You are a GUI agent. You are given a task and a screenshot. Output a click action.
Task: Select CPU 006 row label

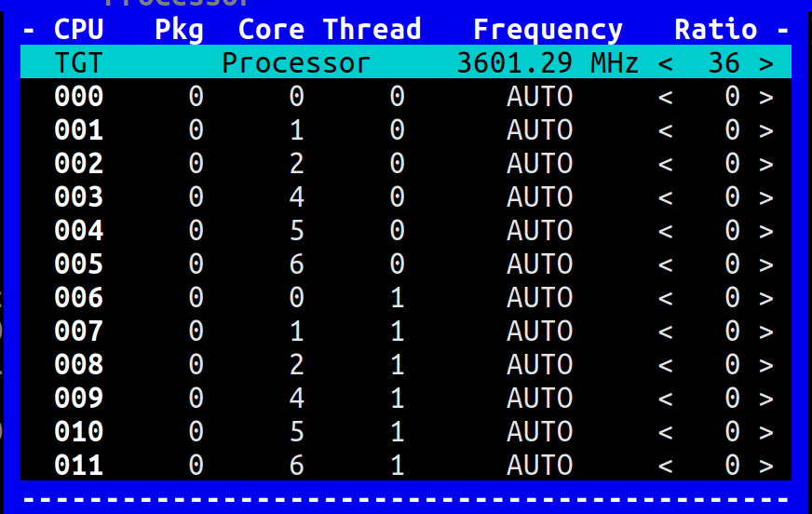click(x=79, y=298)
